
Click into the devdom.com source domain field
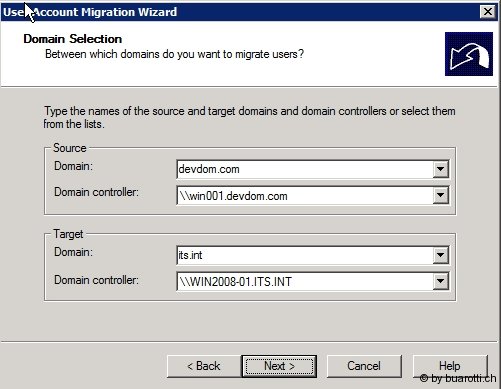305,169
